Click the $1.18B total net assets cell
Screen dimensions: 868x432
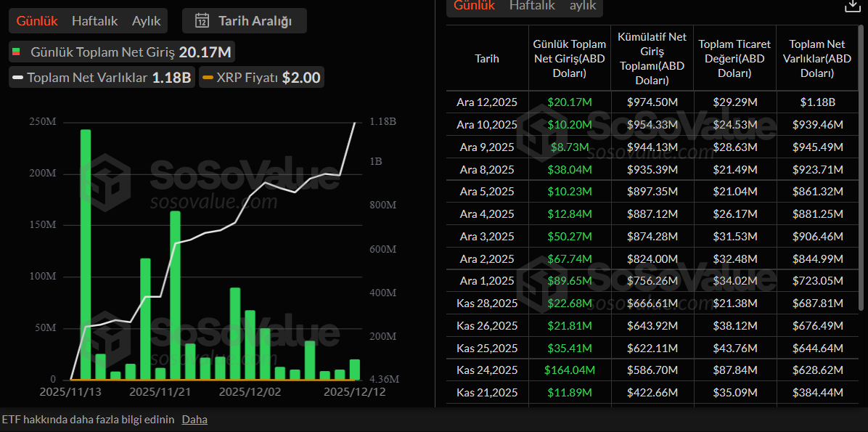(816, 102)
